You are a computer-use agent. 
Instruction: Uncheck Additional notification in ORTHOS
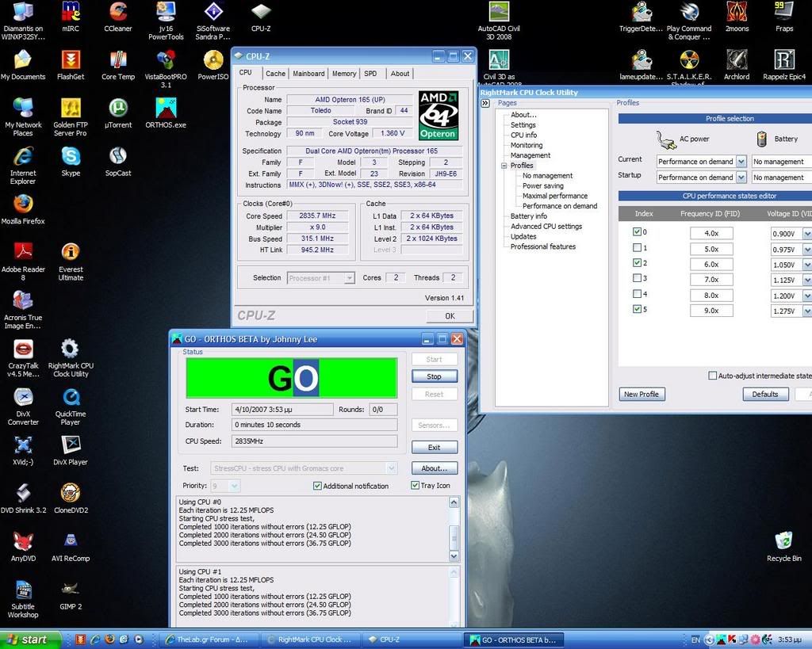pyautogui.click(x=317, y=486)
